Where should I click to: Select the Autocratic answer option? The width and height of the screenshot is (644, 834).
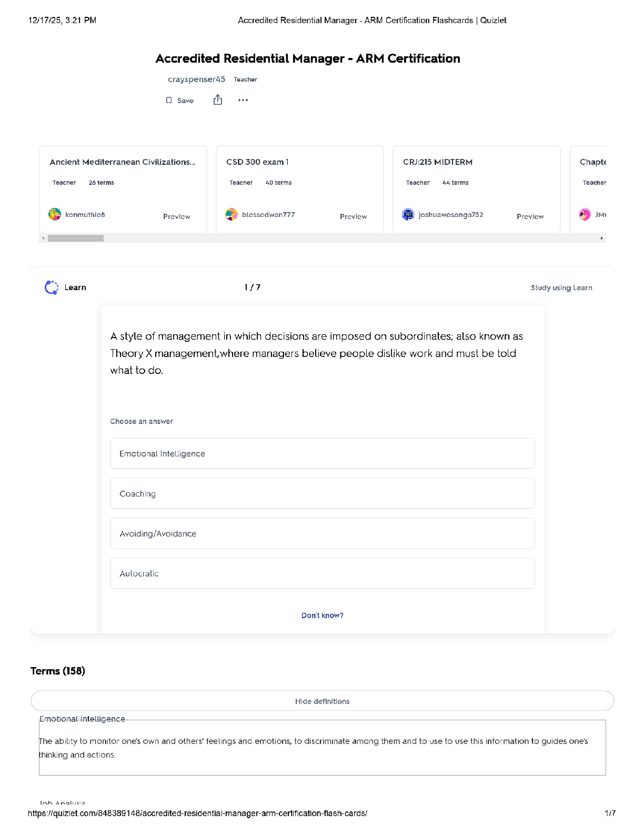click(322, 573)
